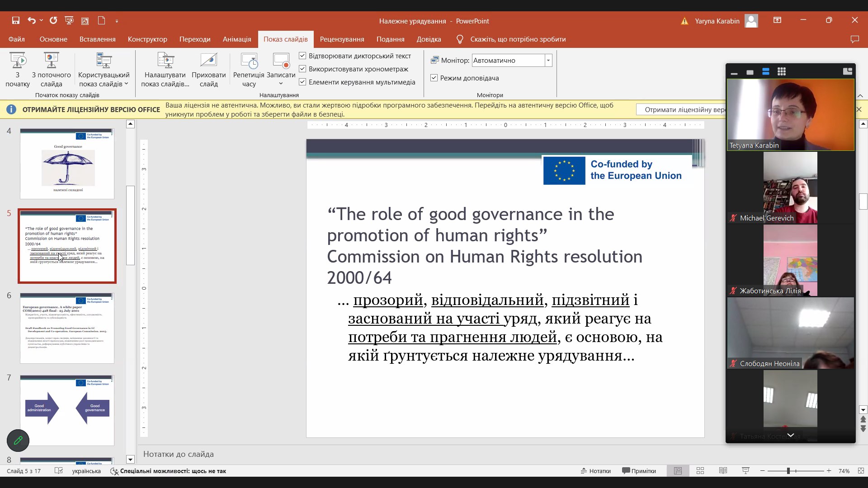Expand the Record slide show dropdown
The width and height of the screenshot is (868, 488).
[x=281, y=84]
